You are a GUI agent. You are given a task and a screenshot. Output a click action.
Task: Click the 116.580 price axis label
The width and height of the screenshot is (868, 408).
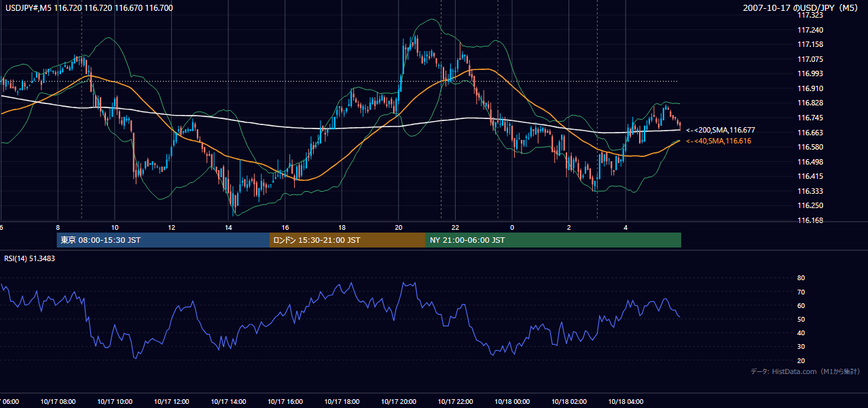tap(810, 147)
